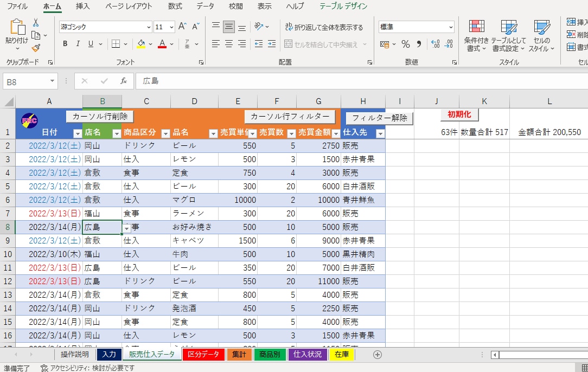Decrease font size with smaller A icon

(195, 27)
